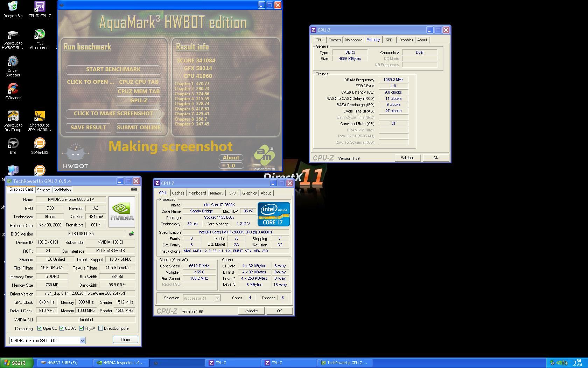588x368 pixels.
Task: Launch ET6 desktop shortcut
Action: point(13,146)
